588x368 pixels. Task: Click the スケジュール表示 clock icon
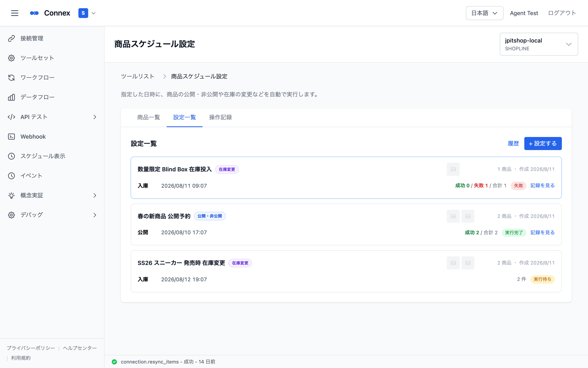point(11,156)
